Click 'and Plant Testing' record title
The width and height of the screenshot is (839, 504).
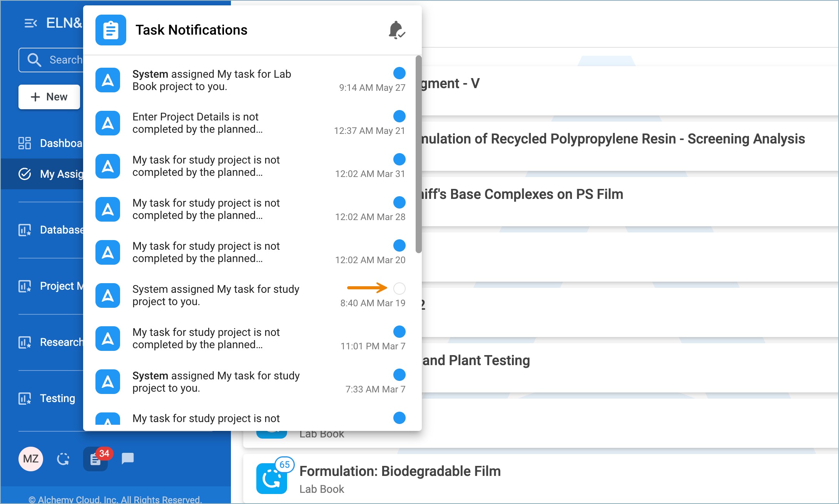[476, 360]
